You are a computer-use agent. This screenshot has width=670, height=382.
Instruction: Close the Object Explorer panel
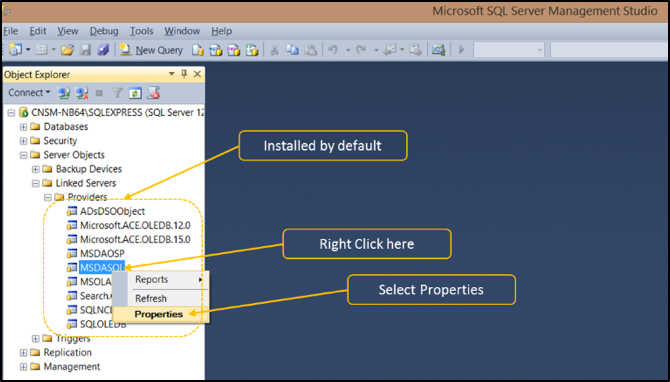coord(197,74)
